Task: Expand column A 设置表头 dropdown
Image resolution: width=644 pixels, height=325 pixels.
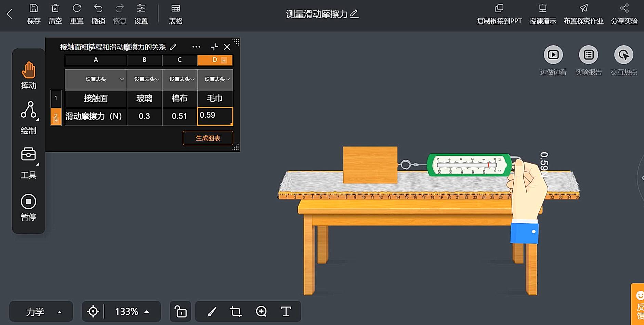Action: tap(121, 79)
